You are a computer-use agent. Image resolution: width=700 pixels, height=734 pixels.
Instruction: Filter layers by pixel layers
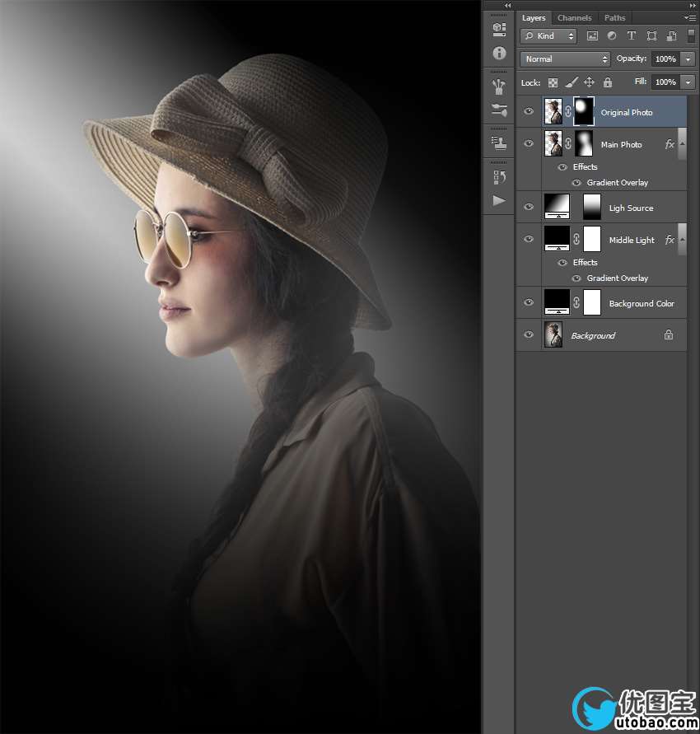click(x=592, y=36)
